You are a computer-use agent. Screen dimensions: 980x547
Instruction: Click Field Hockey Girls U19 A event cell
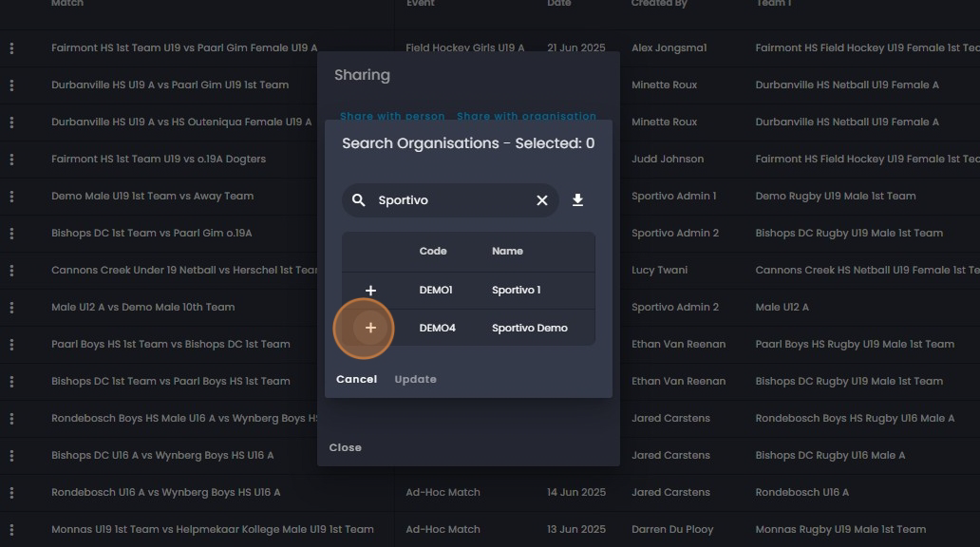coord(465,48)
